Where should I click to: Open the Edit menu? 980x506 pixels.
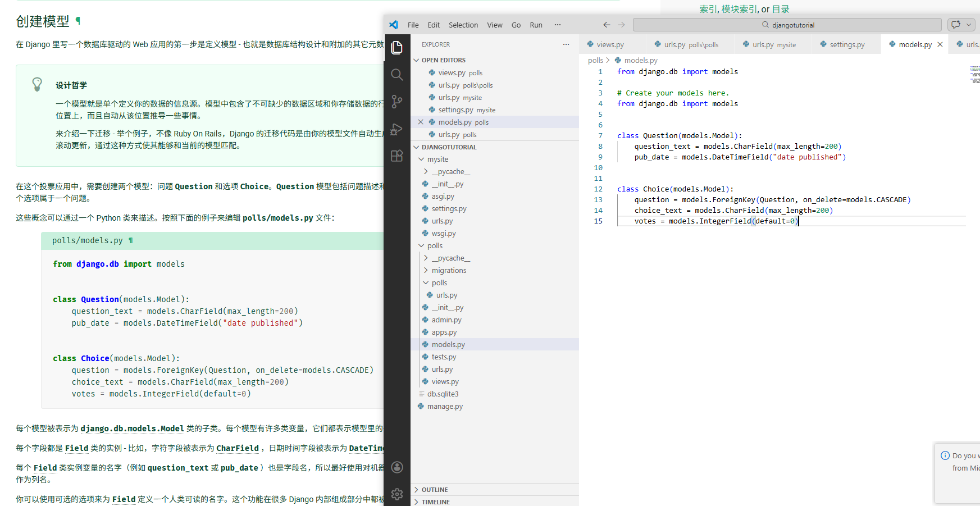[x=434, y=25]
